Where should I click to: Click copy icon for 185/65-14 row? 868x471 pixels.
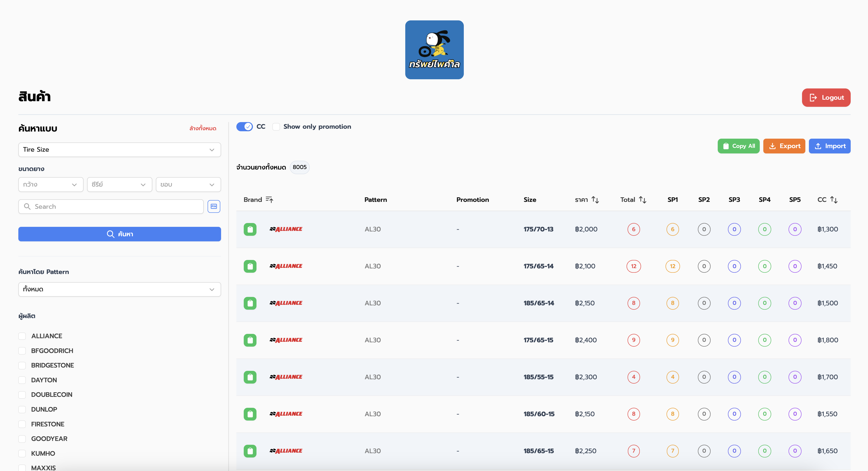pos(250,303)
